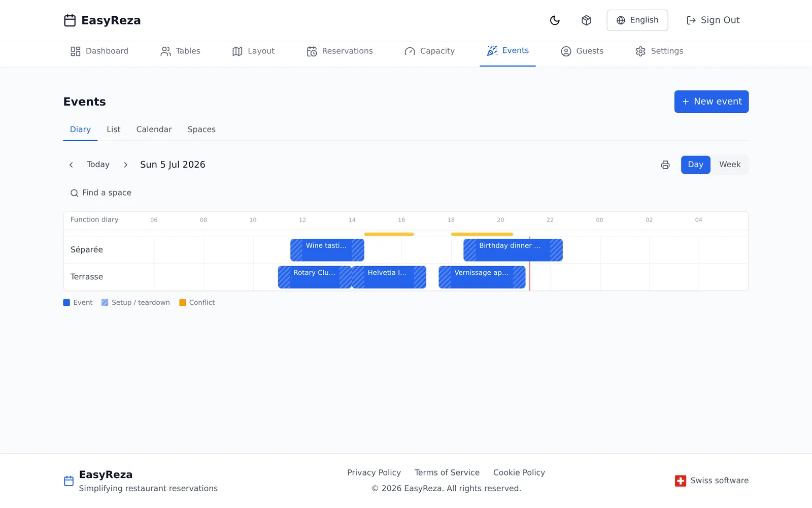812x508 pixels.
Task: Click the Terrasse space row label
Action: pos(87,277)
